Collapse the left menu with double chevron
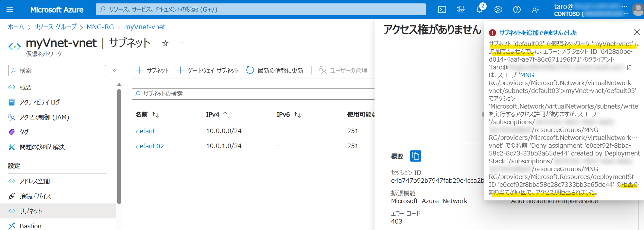This screenshot has width=644, height=230. pyautogui.click(x=115, y=70)
